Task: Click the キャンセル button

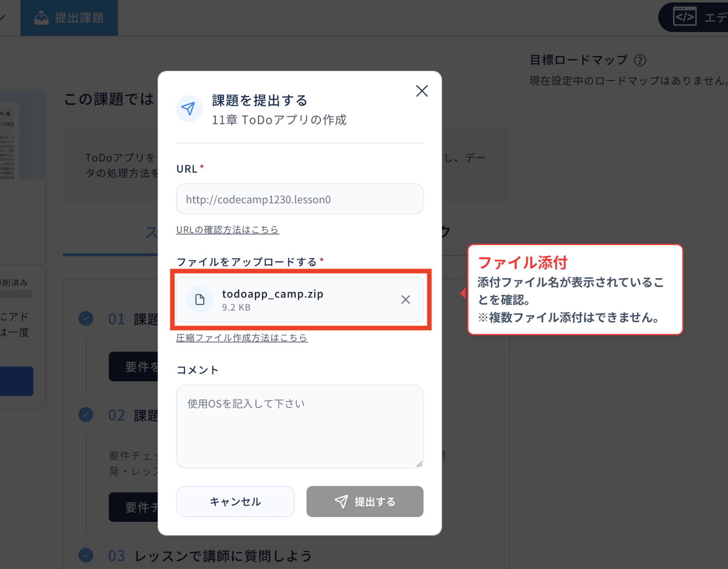Action: click(235, 502)
